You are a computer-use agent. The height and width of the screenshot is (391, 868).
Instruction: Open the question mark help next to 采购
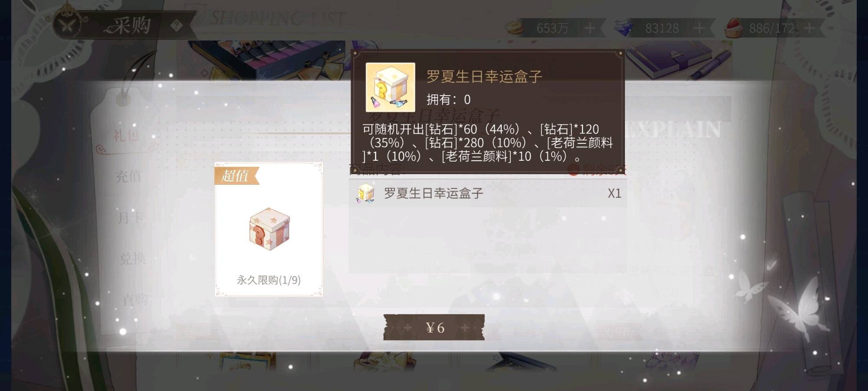[x=176, y=26]
